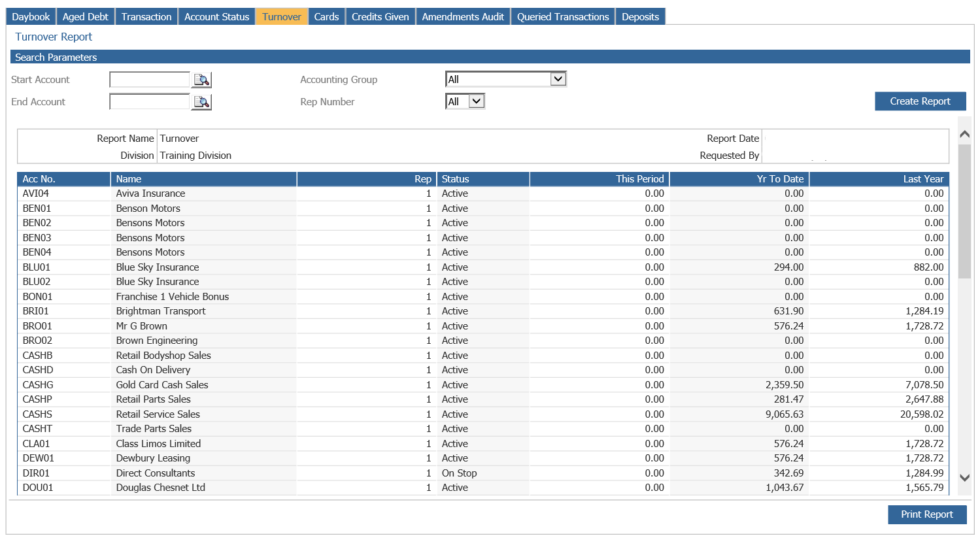The height and width of the screenshot is (536, 980).
Task: Click the This Period column header
Action: (600, 179)
